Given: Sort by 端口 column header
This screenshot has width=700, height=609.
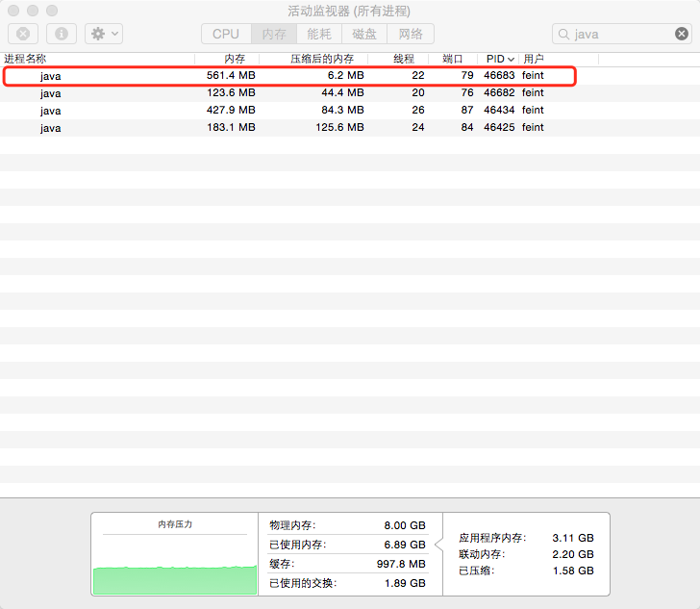Looking at the screenshot, I should click(452, 59).
